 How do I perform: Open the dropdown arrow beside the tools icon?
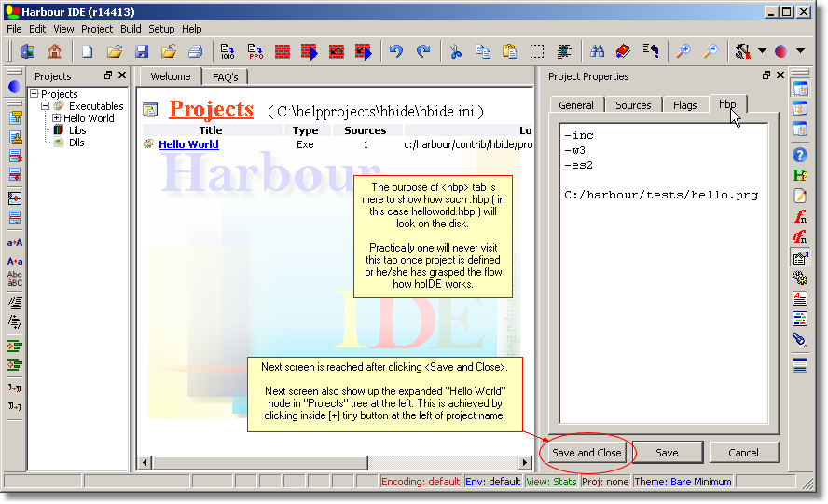762,51
